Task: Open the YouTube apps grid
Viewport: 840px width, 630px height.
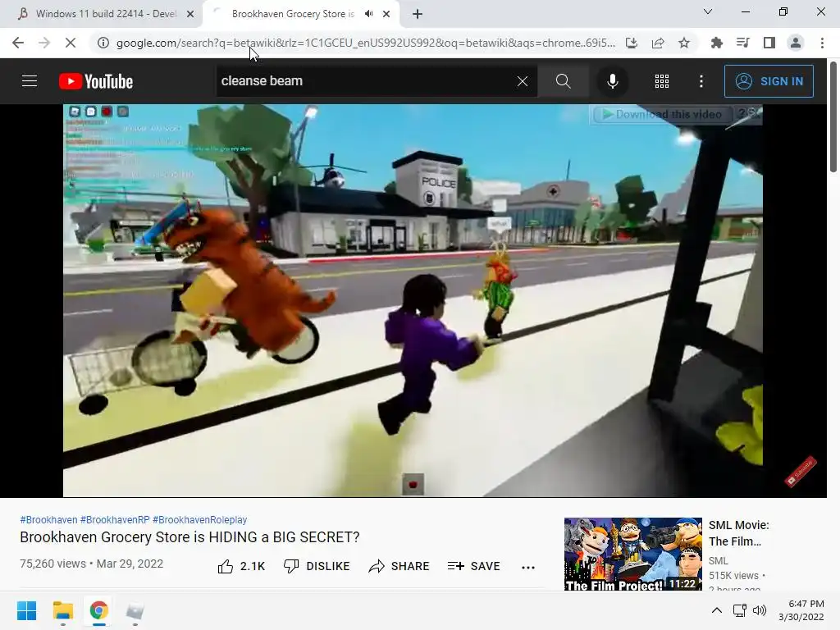Action: coord(662,81)
